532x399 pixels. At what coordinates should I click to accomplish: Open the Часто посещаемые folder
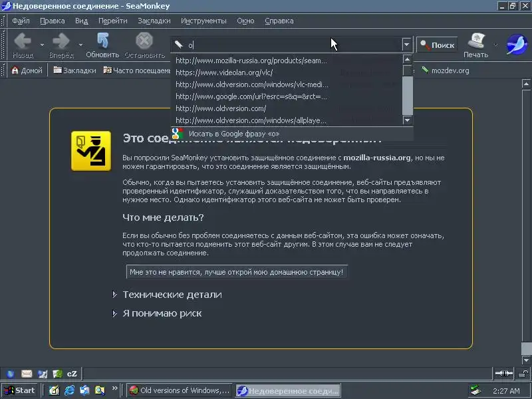coord(137,70)
